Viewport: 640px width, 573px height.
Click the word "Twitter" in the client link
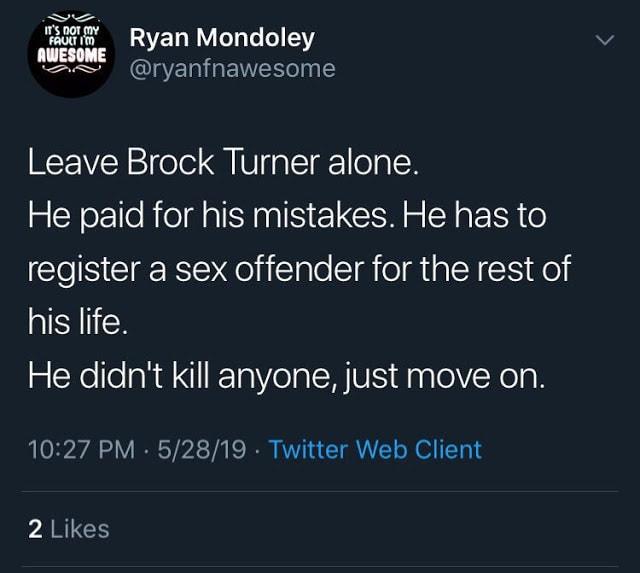(x=309, y=450)
